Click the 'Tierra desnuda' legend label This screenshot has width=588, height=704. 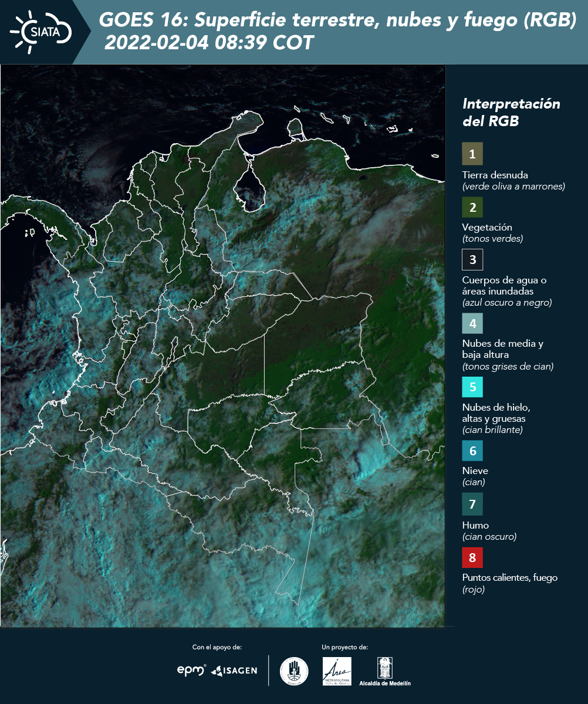pyautogui.click(x=495, y=175)
